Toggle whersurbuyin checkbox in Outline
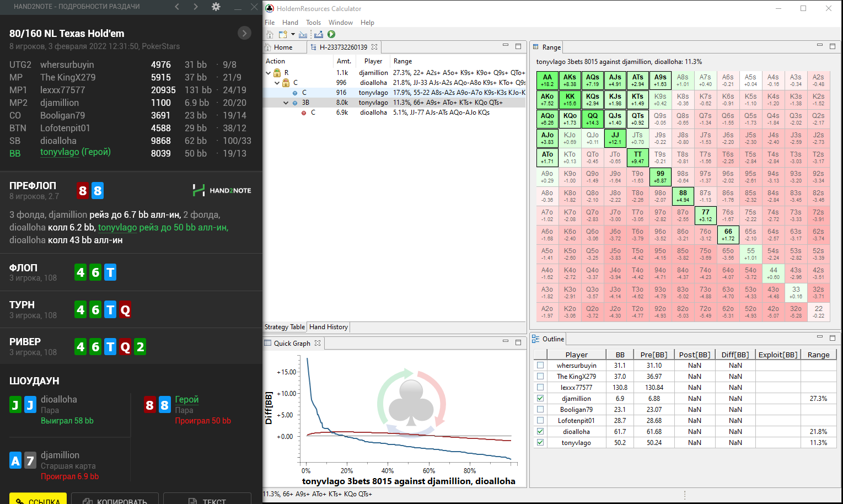The width and height of the screenshot is (843, 504). 540,365
